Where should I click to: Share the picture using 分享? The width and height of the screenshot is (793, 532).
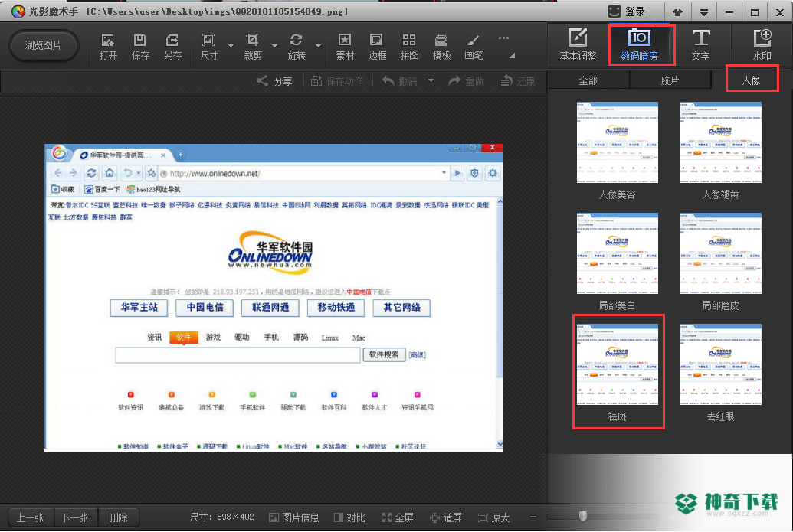tap(274, 81)
